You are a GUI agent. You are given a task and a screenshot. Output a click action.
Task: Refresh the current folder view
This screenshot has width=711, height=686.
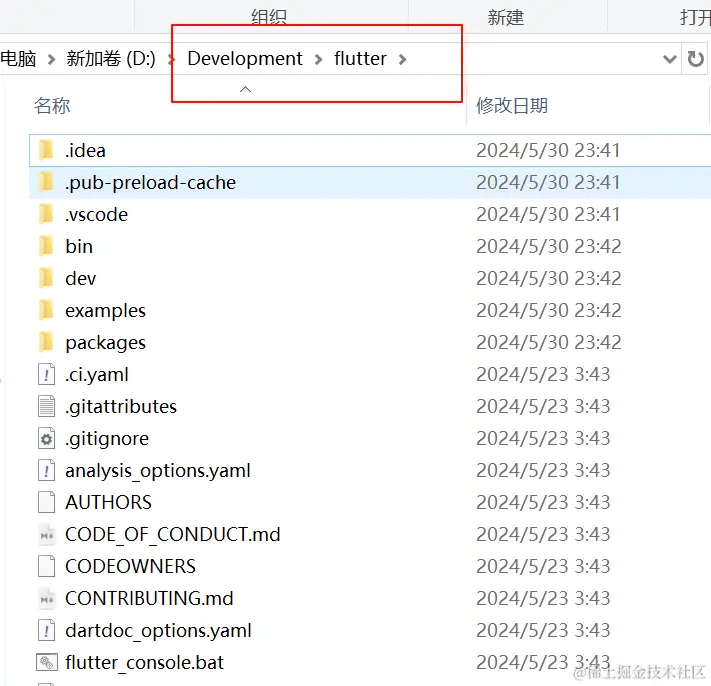tap(695, 59)
